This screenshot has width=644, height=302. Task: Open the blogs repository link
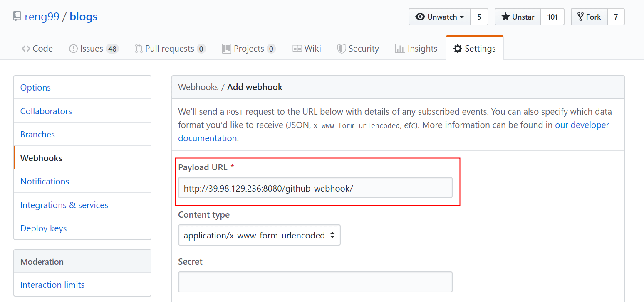83,17
